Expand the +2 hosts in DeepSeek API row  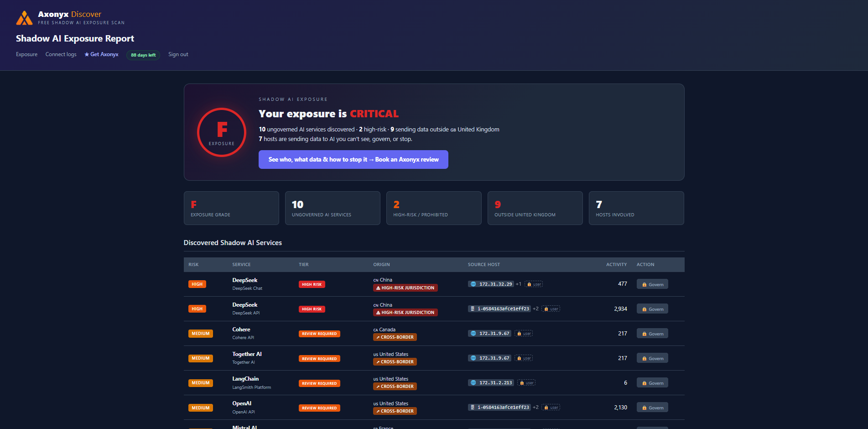point(535,309)
